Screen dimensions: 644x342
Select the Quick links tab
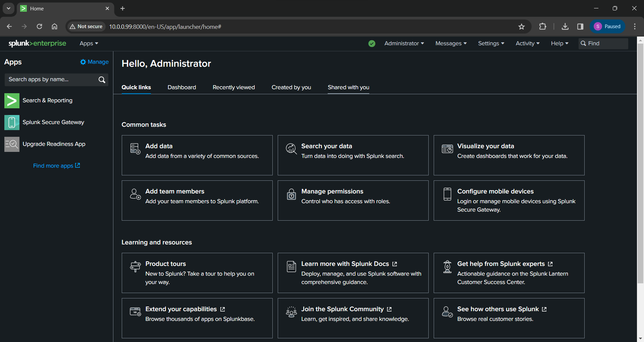tap(136, 88)
